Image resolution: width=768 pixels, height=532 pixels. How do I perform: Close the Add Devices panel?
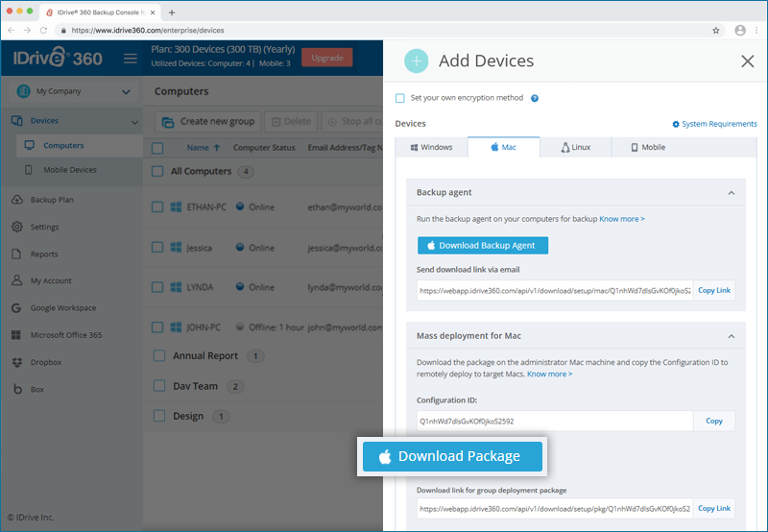coord(747,61)
